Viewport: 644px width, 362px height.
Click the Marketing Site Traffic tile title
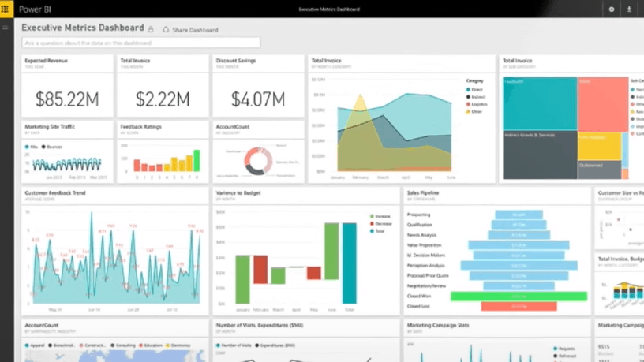pyautogui.click(x=50, y=127)
